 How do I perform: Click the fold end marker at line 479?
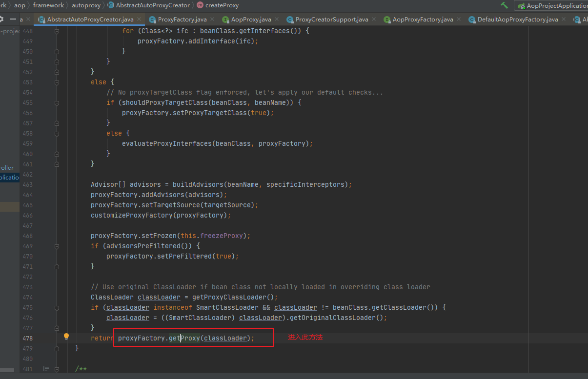(57, 348)
